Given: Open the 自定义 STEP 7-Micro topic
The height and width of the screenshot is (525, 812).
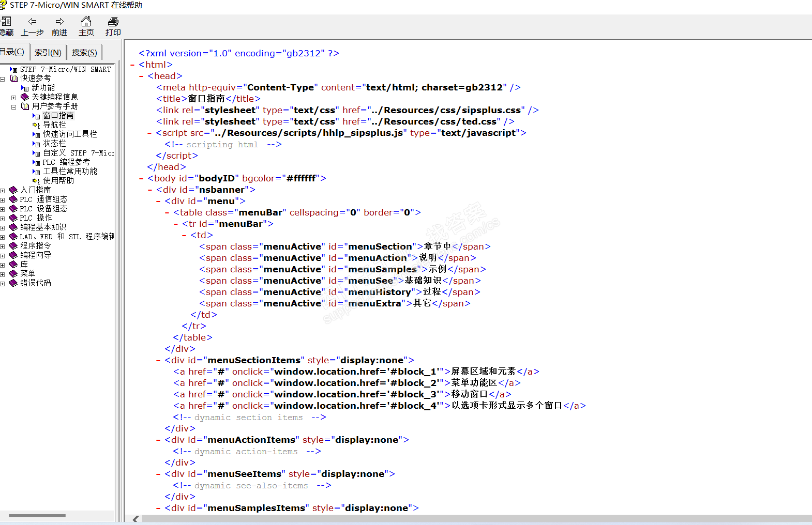Looking at the screenshot, I should pyautogui.click(x=79, y=153).
